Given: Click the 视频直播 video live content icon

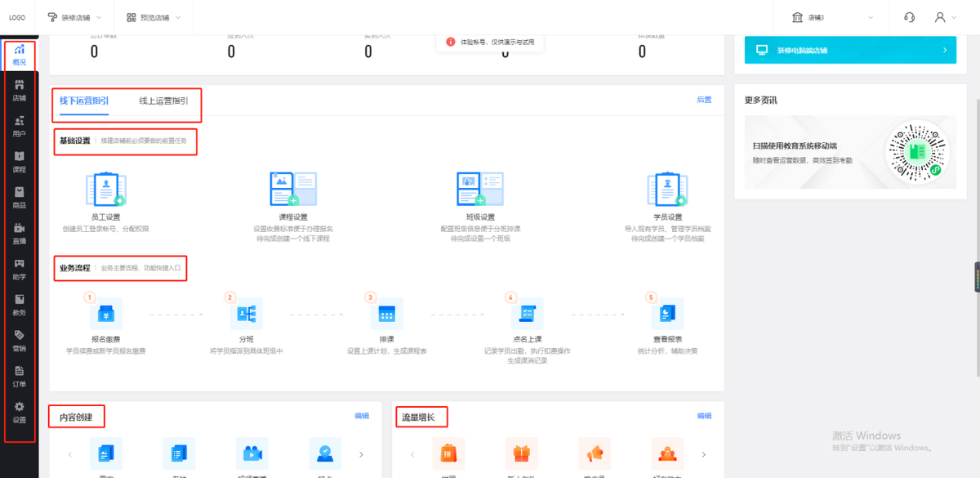Looking at the screenshot, I should click(x=252, y=453).
